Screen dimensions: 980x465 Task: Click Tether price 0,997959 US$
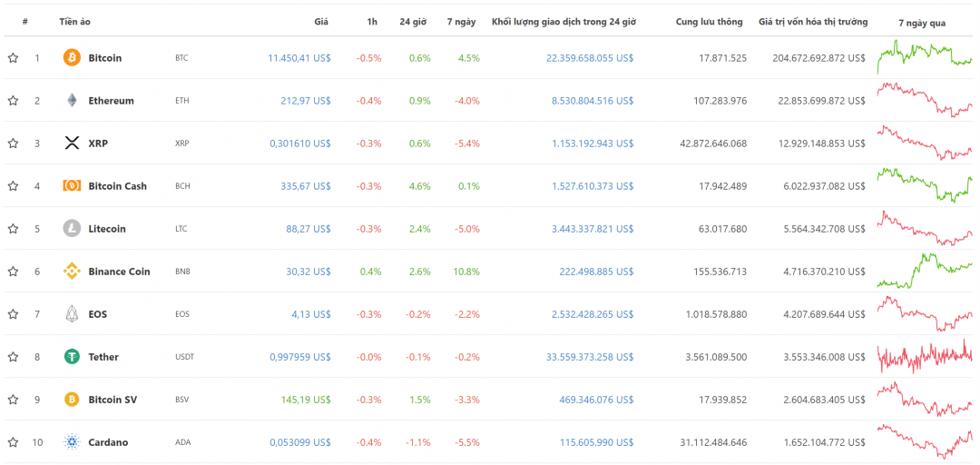[x=300, y=357]
